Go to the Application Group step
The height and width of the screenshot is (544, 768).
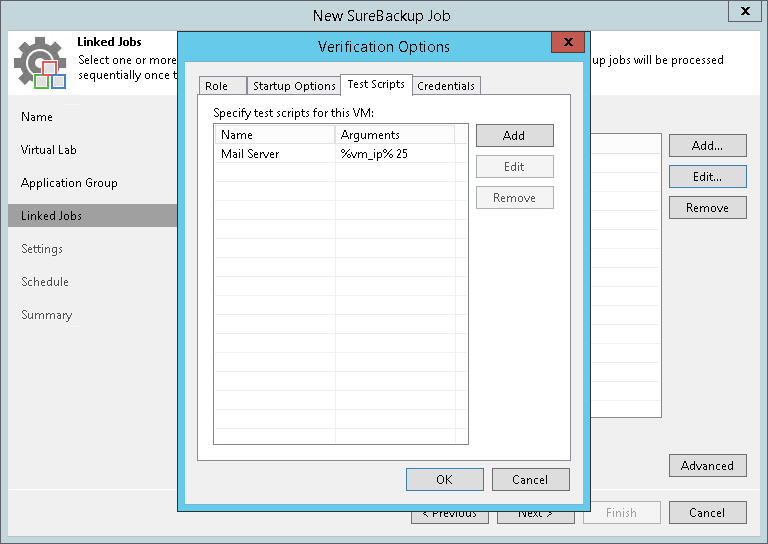tap(69, 183)
